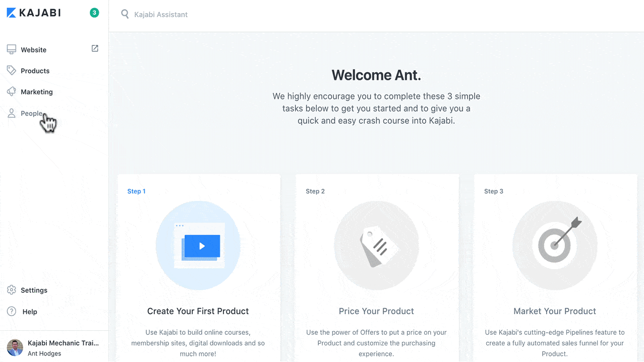The image size is (644, 362).
Task: Open website in new tab icon
Action: pos(95,48)
